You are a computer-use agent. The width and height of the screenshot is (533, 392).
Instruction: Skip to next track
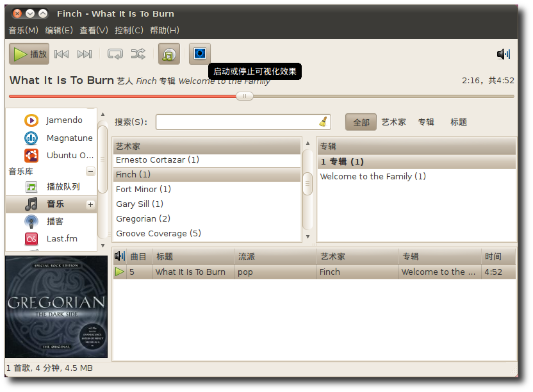(x=85, y=54)
